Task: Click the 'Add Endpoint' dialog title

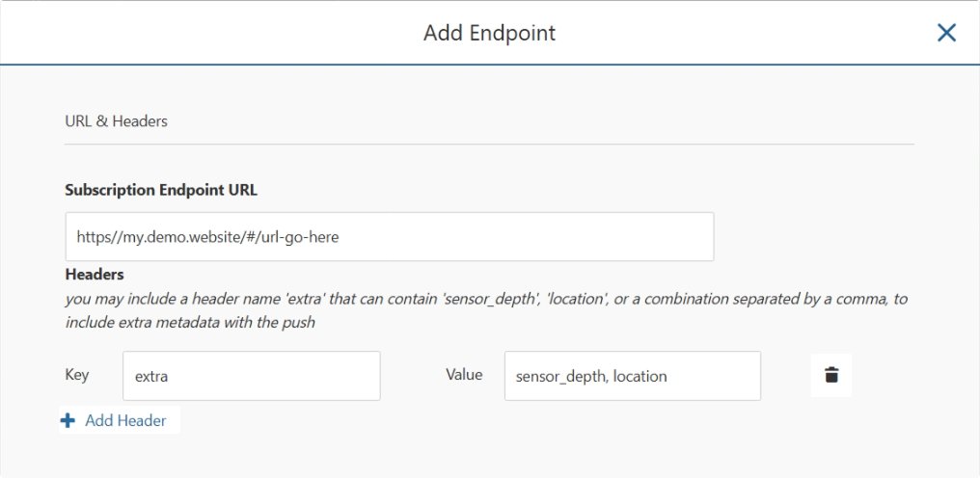Action: pyautogui.click(x=489, y=33)
